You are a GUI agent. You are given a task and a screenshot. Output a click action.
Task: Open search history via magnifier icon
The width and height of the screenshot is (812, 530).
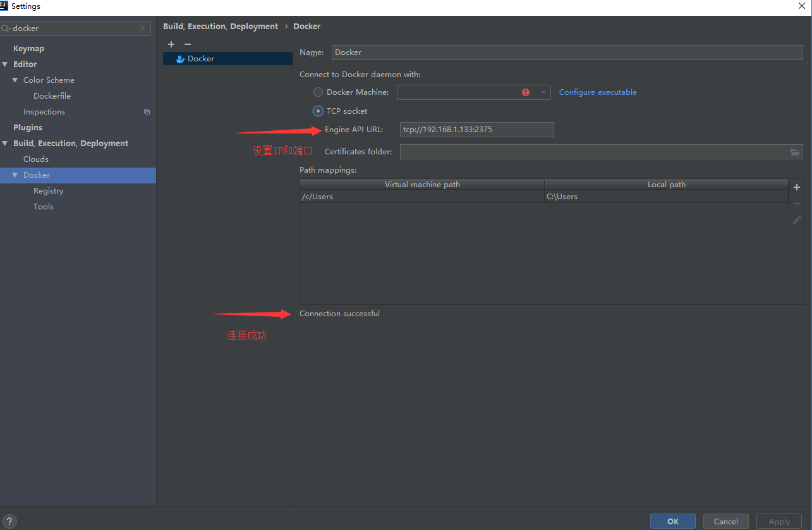pos(6,28)
